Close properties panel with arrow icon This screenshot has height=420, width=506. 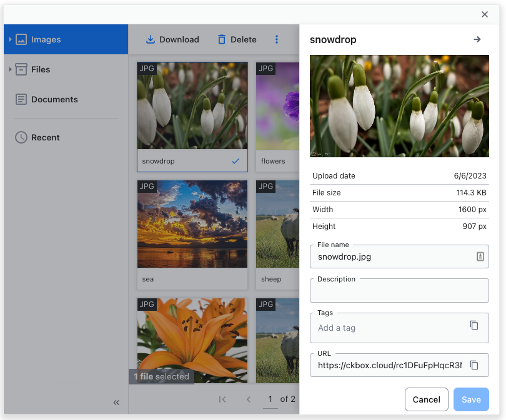tap(477, 39)
